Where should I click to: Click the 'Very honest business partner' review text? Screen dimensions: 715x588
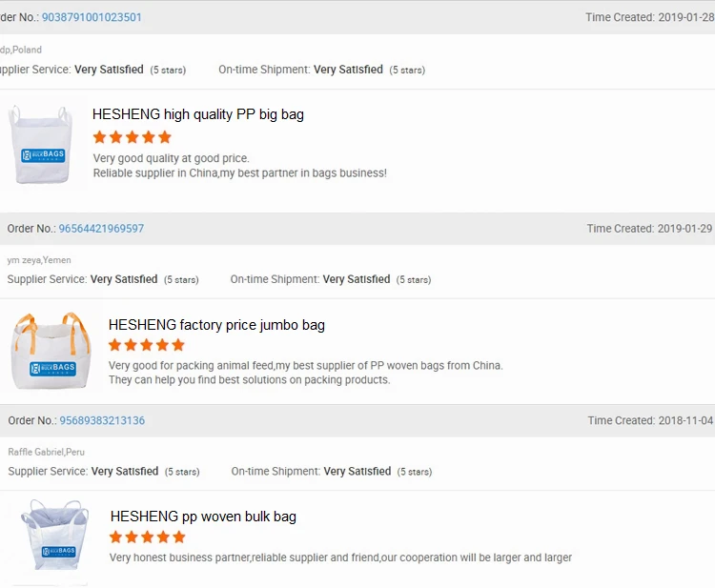(340, 558)
